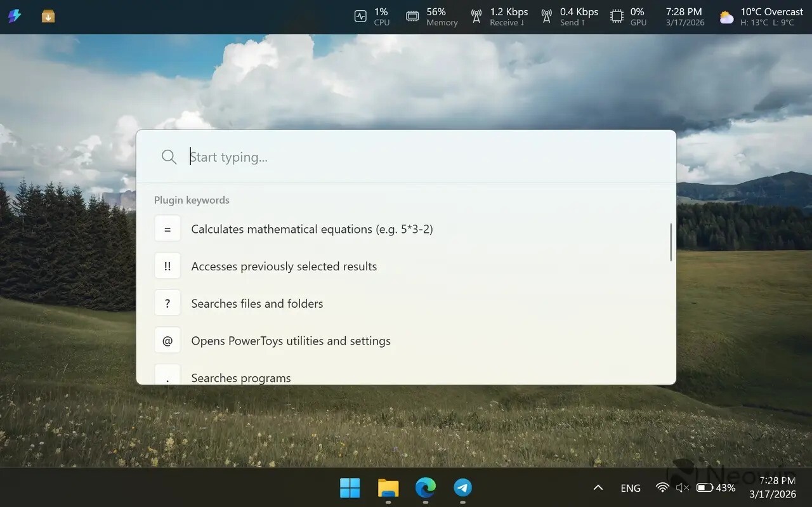Screen dimensions: 812x507
Task: Choose 'Accesses previously selected results' entry
Action: pyautogui.click(x=284, y=267)
